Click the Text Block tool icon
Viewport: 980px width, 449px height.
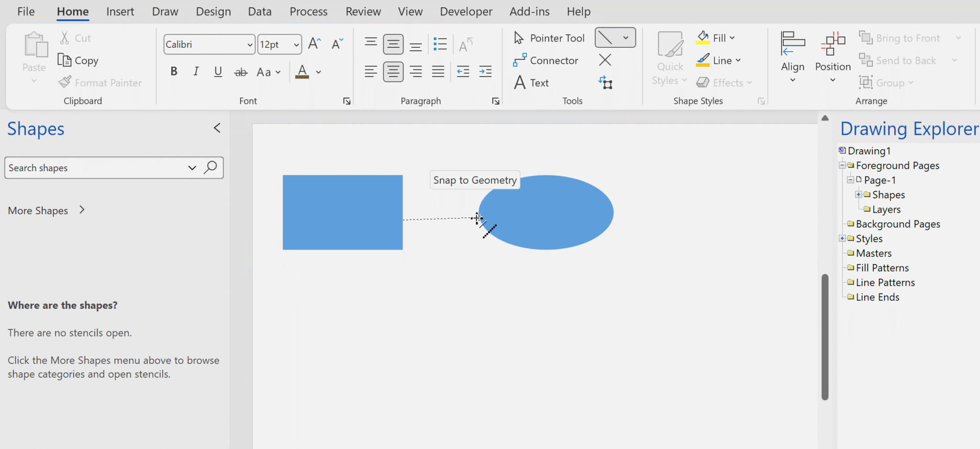[605, 83]
